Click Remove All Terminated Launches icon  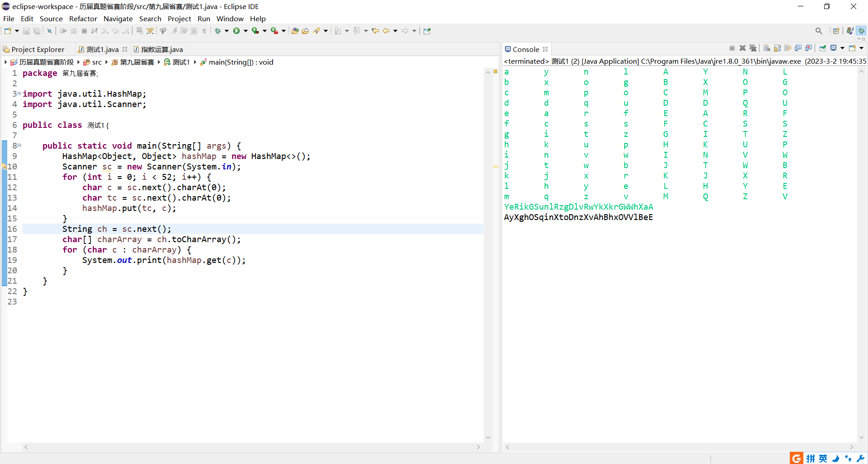pyautogui.click(x=753, y=48)
